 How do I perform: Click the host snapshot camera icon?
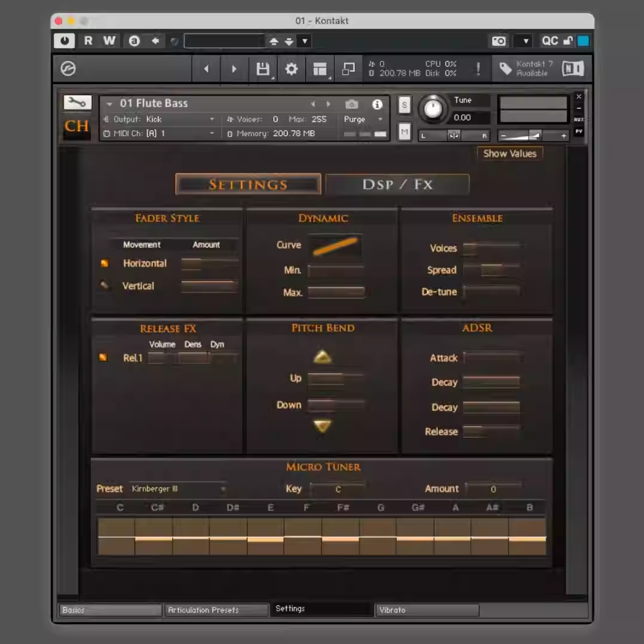click(499, 41)
